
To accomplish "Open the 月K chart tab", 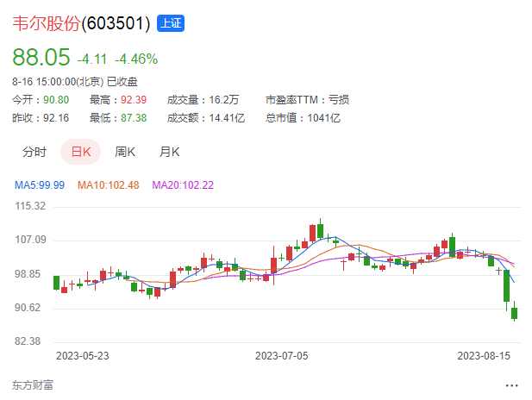I will 169,152.
